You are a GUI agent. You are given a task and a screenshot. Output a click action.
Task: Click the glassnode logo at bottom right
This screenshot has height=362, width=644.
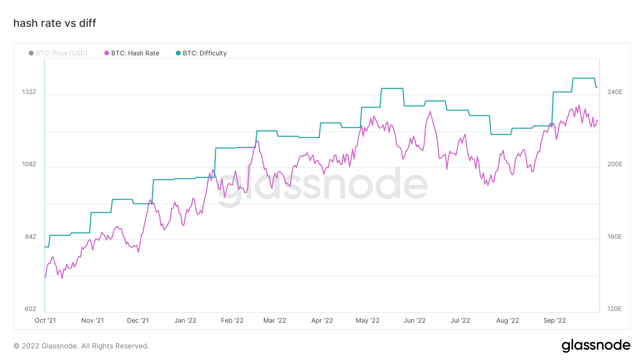[596, 346]
